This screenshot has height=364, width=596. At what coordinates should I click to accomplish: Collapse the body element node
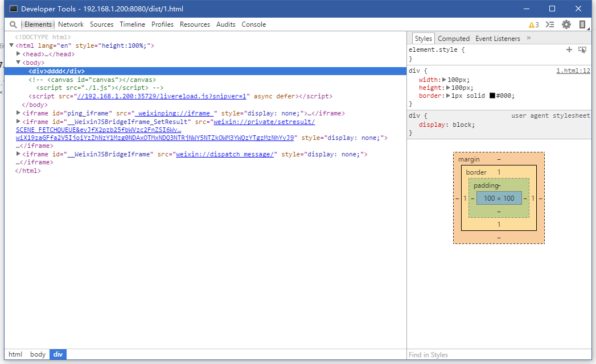click(x=18, y=62)
